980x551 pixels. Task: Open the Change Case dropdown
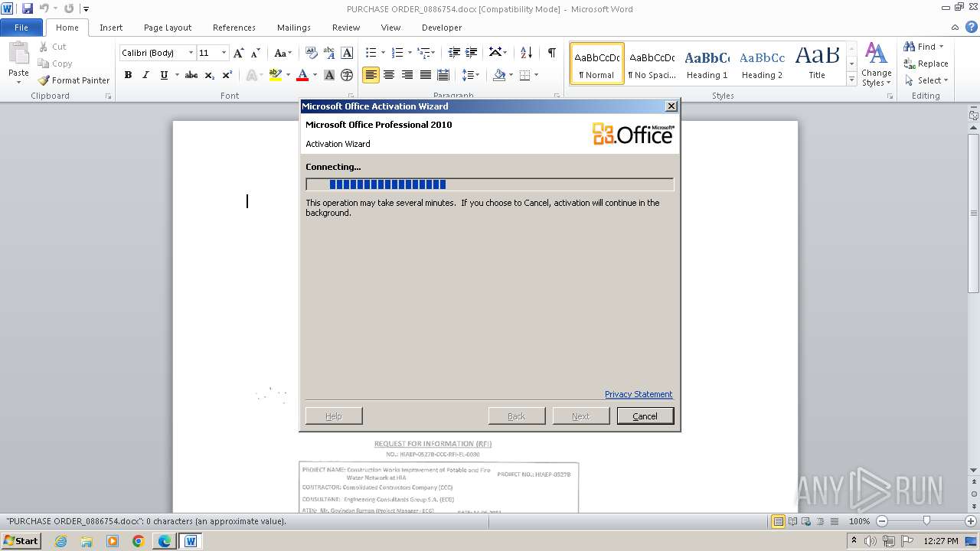point(283,53)
